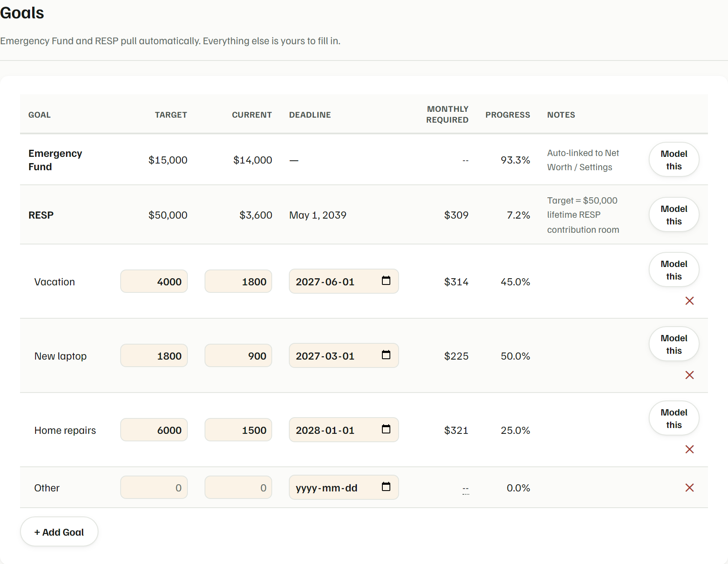Edit Home repairs target field showing 6000

tap(154, 430)
